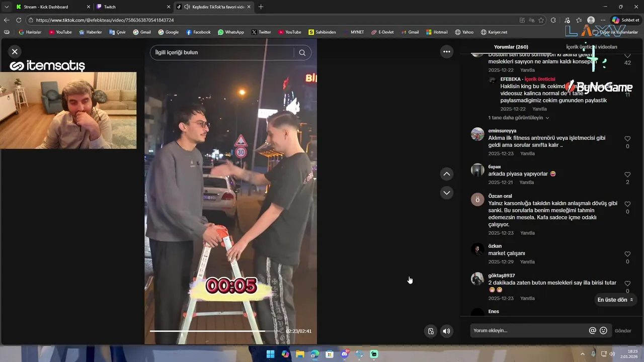Go to next video with down arrow

coord(446,193)
